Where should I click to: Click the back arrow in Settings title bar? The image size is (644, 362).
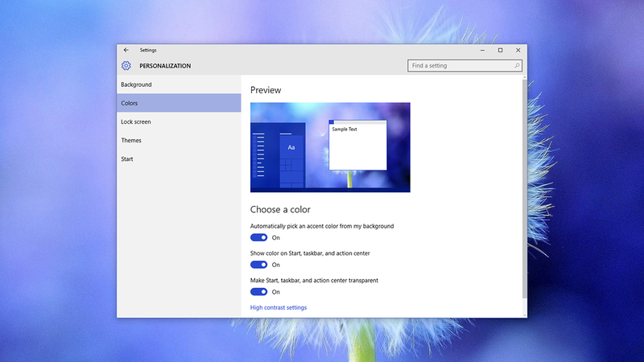(126, 50)
